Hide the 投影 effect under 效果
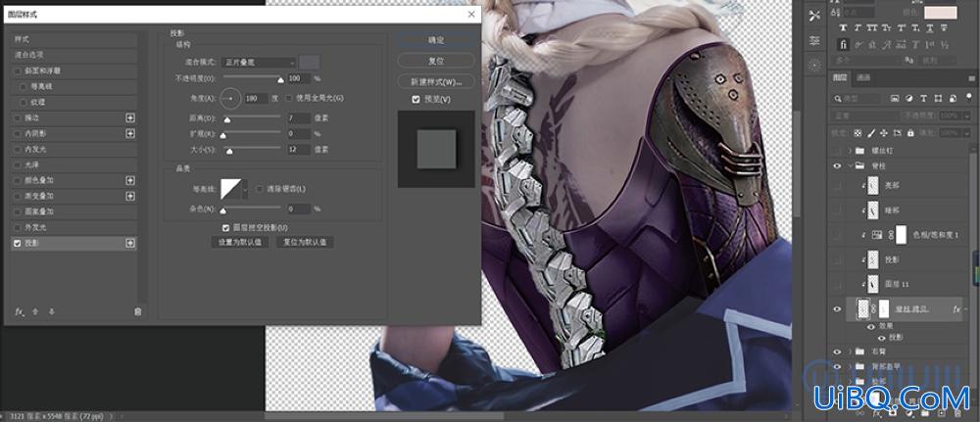 [883, 337]
